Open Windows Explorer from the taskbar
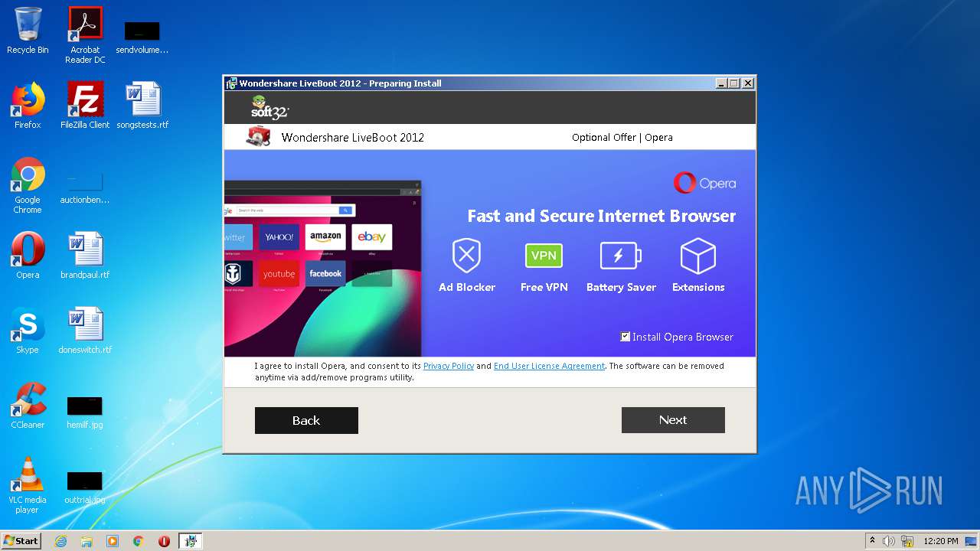This screenshot has height=551, width=980. pos(87,541)
